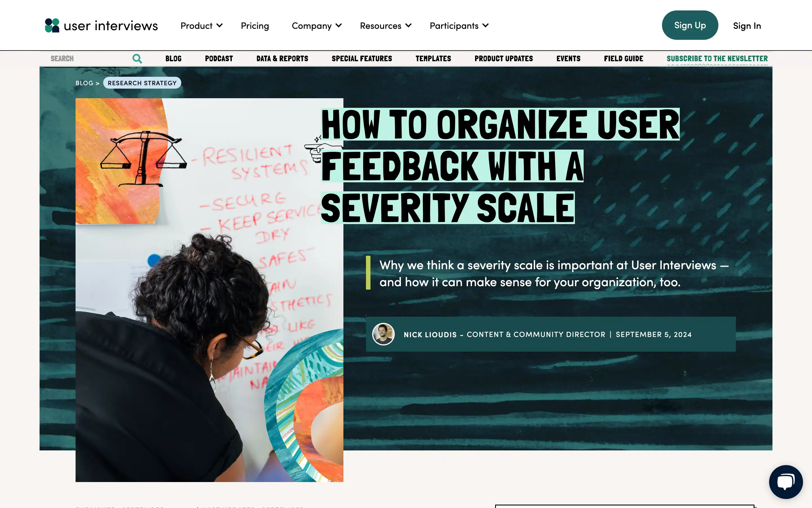Click the article headline text
Viewport: 812px width, 508px height.
click(500, 166)
